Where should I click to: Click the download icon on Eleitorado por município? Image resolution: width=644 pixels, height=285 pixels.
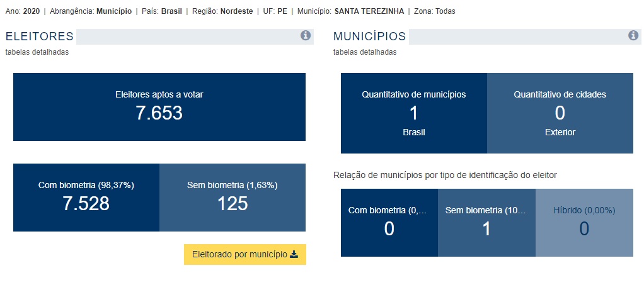pos(294,254)
